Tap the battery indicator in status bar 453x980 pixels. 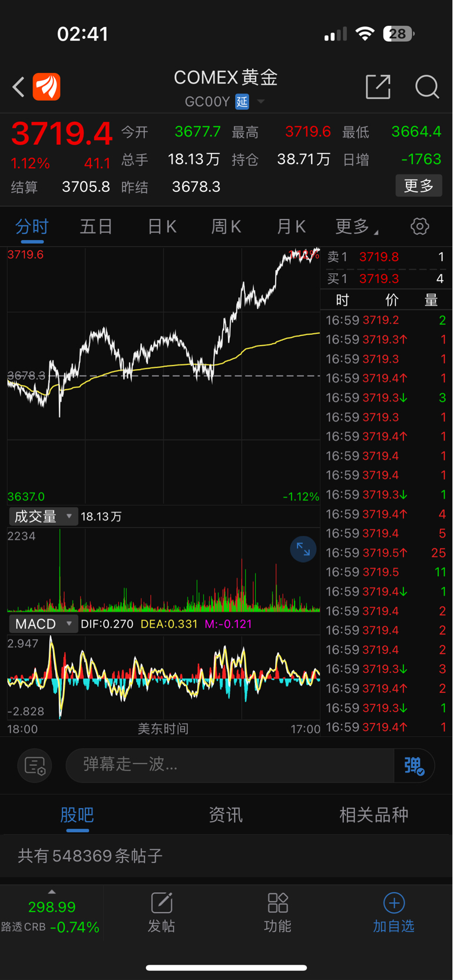pos(399,34)
